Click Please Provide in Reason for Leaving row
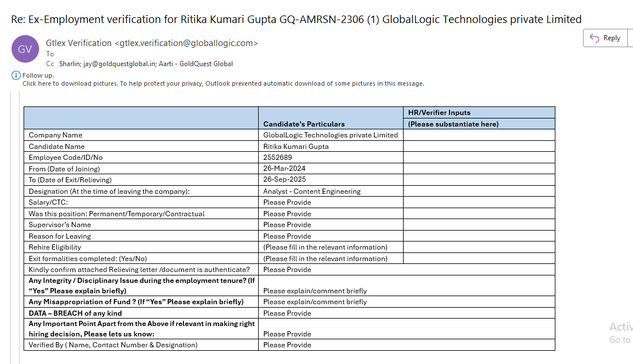This screenshot has width=633, height=364. (287, 236)
